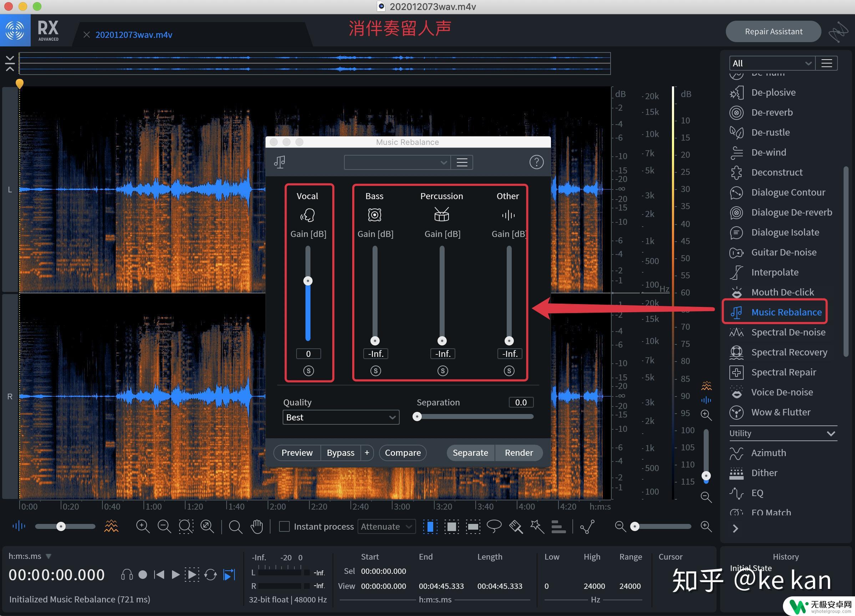
Task: Rewind to the beginning
Action: [159, 575]
